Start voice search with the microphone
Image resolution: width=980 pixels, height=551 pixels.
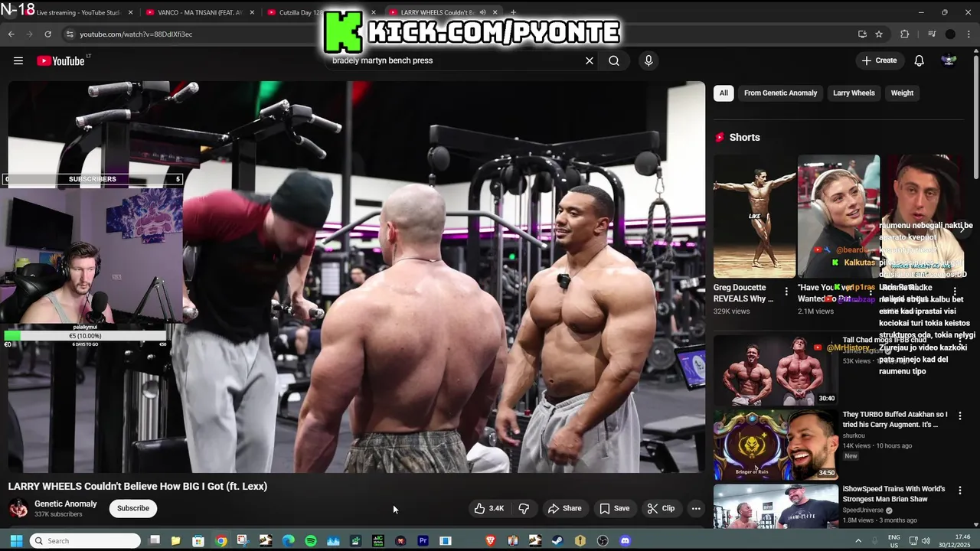tap(648, 60)
